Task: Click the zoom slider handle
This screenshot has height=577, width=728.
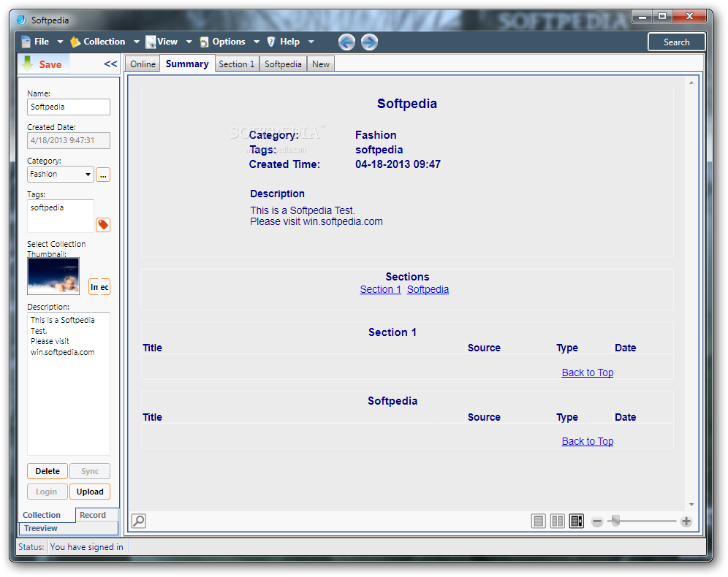Action: coord(615,521)
